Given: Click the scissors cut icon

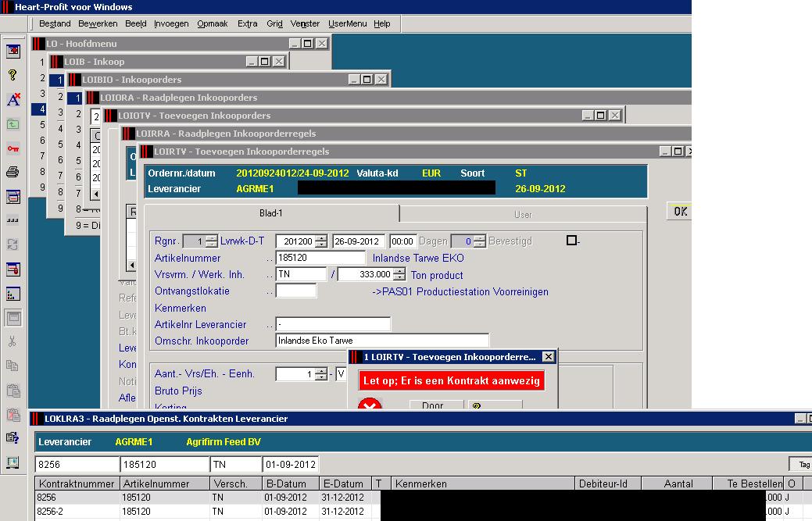Looking at the screenshot, I should point(13,341).
